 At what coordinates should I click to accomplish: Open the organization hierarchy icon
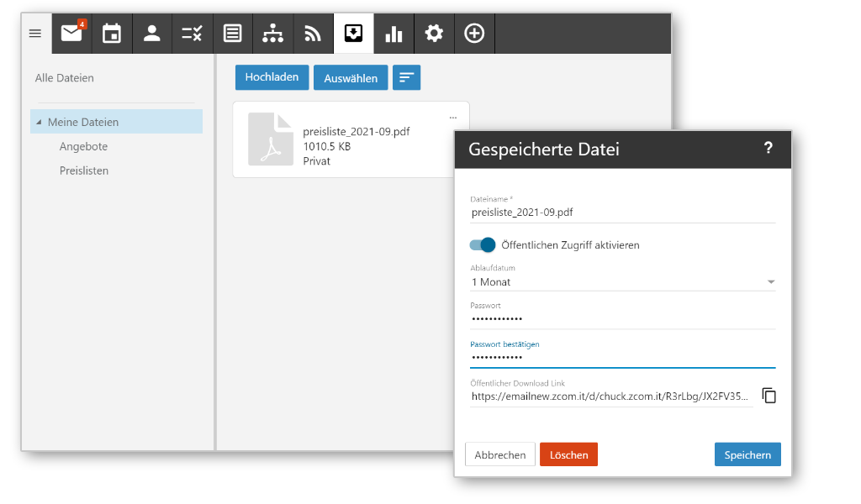point(273,34)
